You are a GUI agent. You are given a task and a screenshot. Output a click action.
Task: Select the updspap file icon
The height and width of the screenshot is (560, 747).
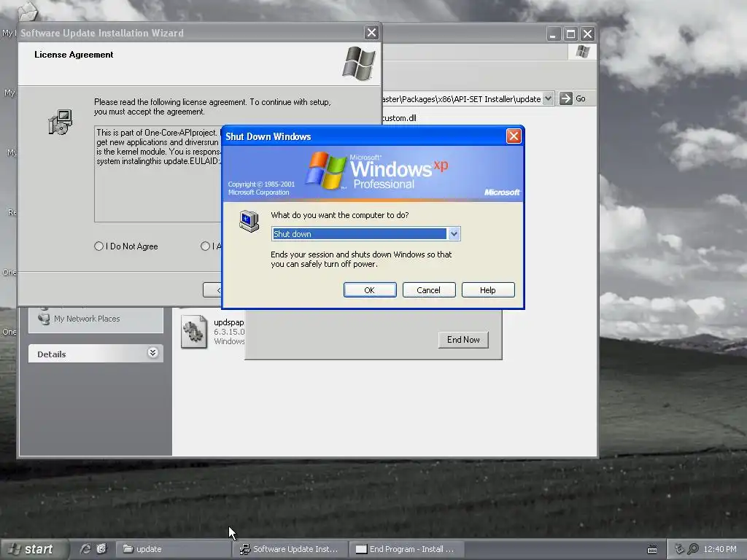(194, 332)
